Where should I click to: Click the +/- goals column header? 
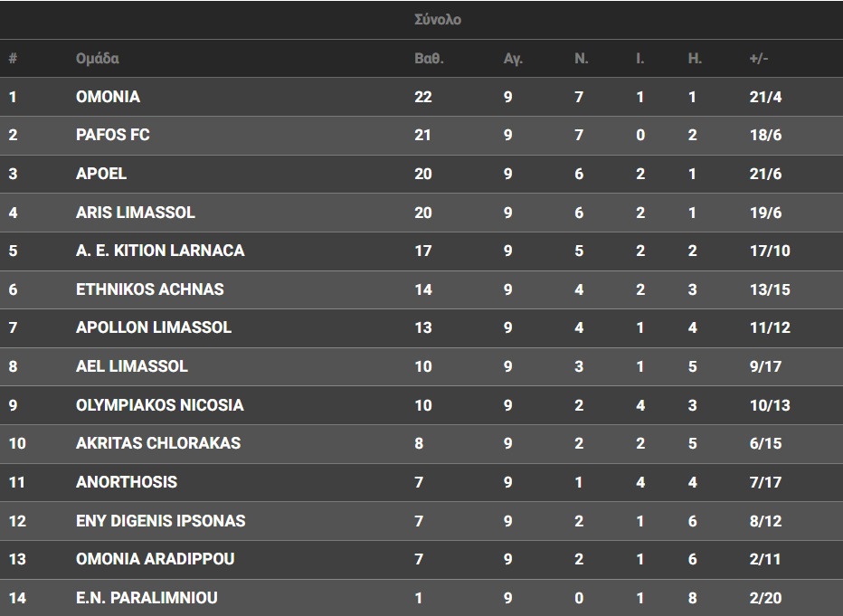coord(759,59)
